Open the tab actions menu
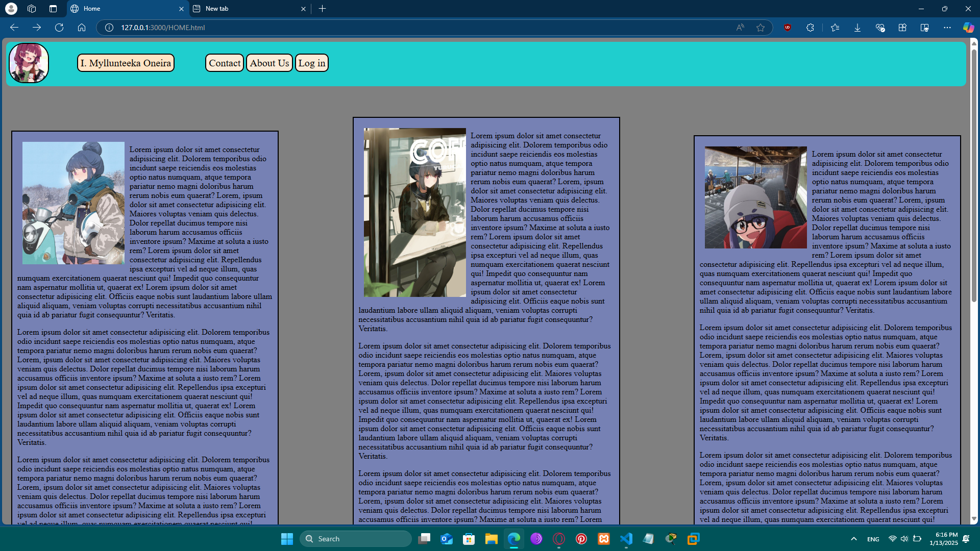Screen dimensions: 980x551 click(x=53, y=9)
